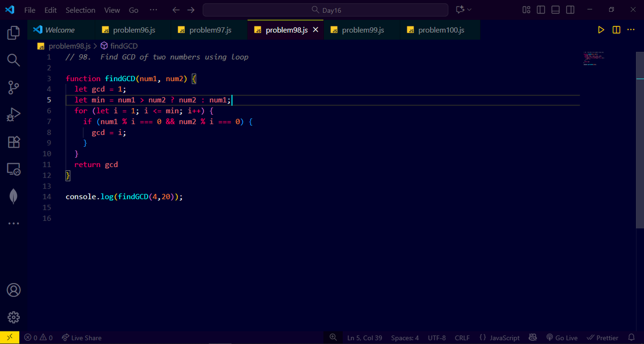Click the comment on line 1
This screenshot has height=344, width=644.
coord(157,57)
